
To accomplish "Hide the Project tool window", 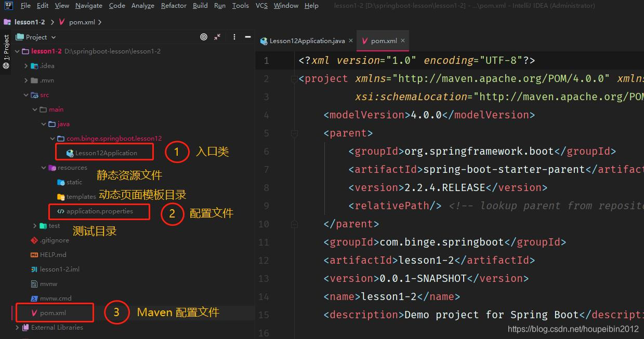I will point(248,37).
